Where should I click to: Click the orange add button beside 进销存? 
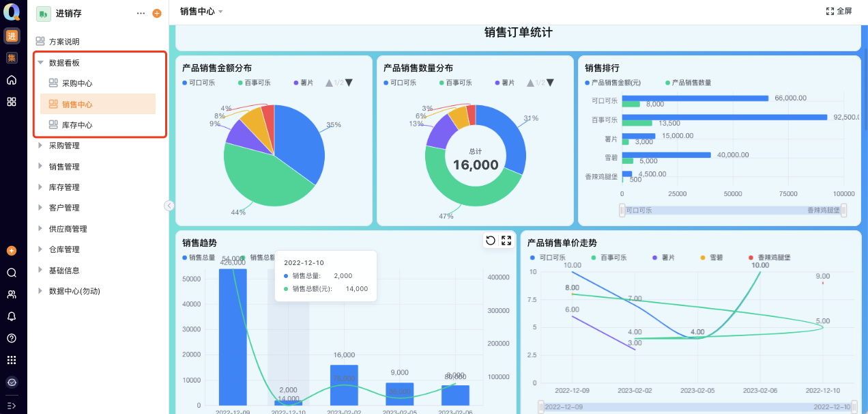pos(157,13)
